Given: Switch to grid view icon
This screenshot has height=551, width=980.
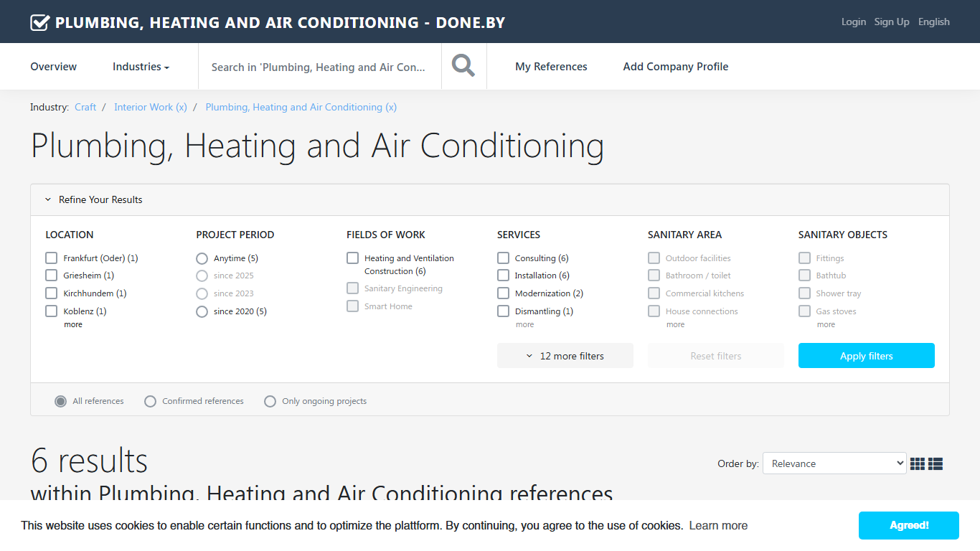Looking at the screenshot, I should point(918,464).
